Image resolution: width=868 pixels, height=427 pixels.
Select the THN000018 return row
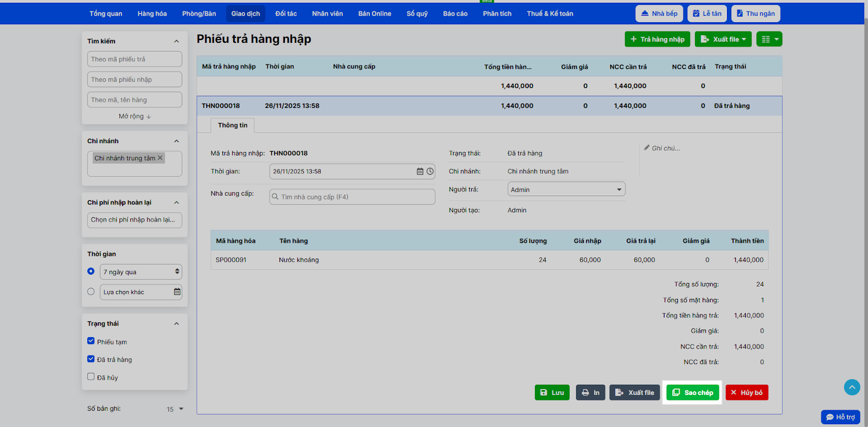click(489, 106)
